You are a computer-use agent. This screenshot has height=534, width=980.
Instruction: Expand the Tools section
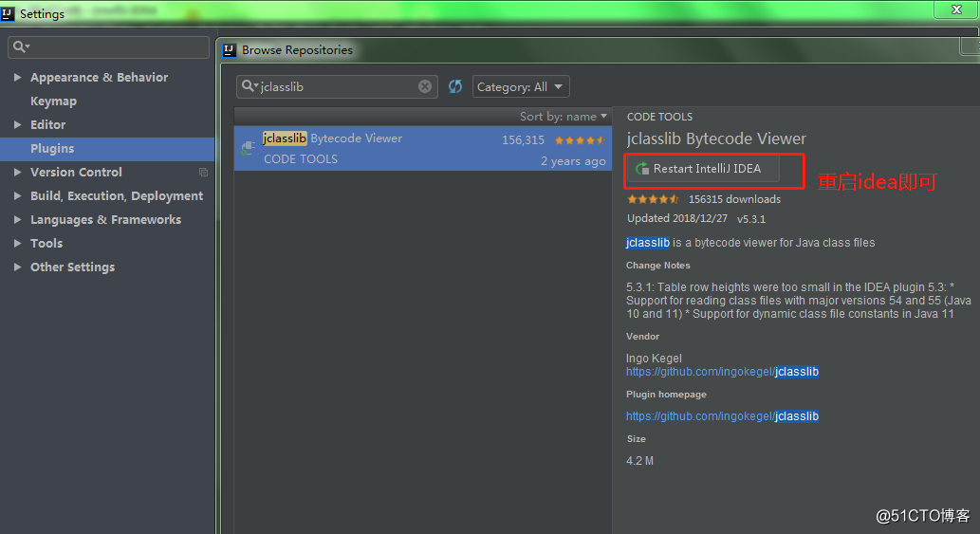[x=17, y=244]
